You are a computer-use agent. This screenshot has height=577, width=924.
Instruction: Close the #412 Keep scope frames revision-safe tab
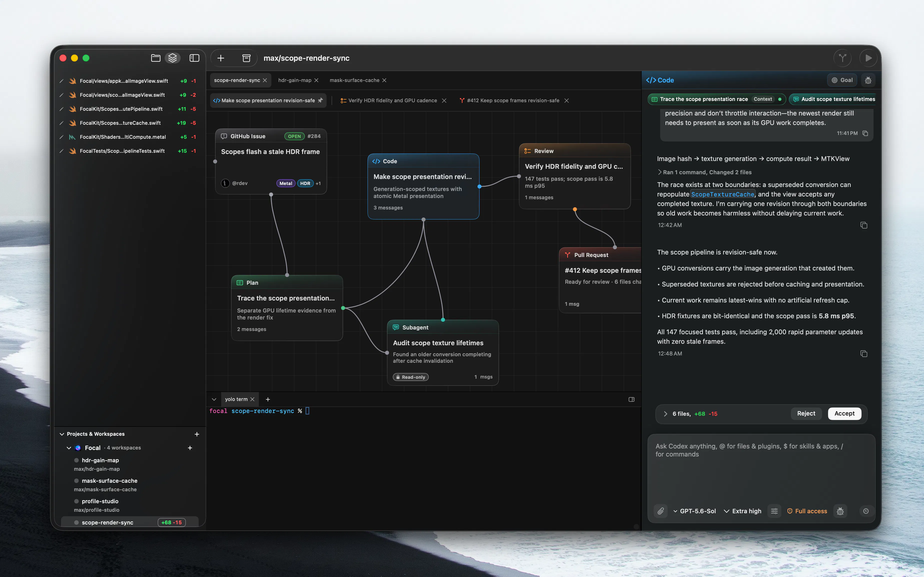(x=566, y=100)
